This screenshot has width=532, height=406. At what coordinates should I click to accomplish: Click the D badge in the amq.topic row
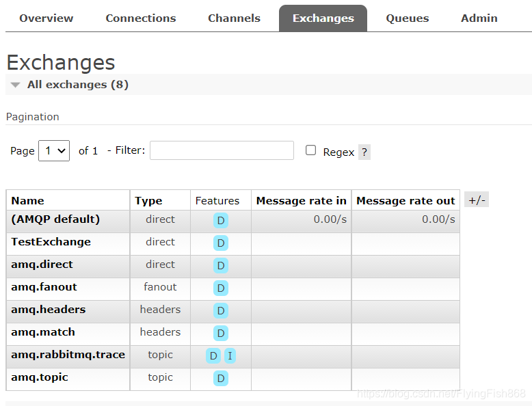(x=221, y=379)
